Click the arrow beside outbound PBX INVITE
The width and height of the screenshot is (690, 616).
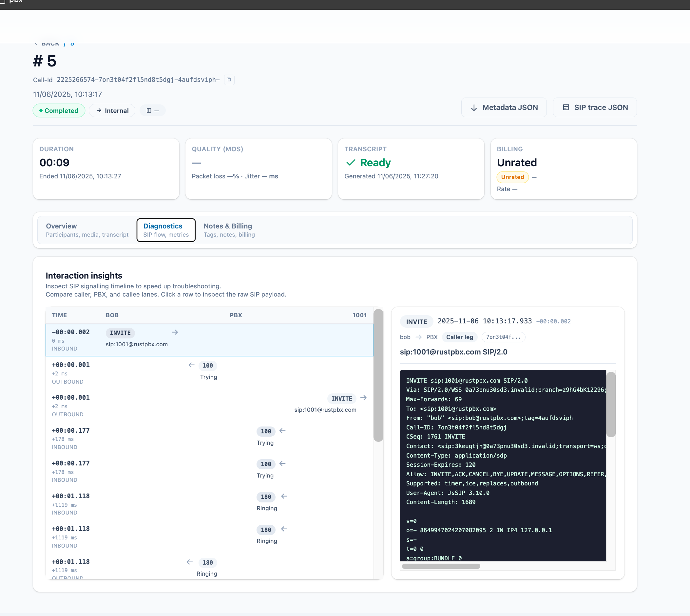(363, 398)
